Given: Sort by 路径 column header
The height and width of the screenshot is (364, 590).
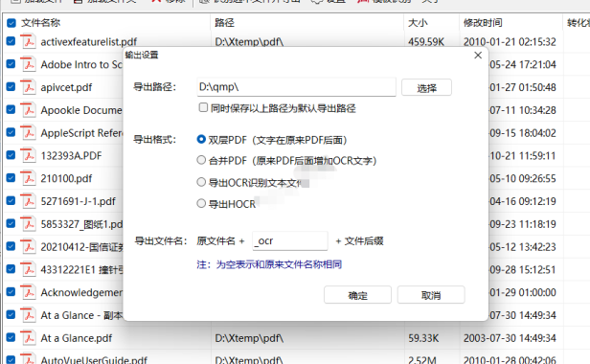Looking at the screenshot, I should [x=224, y=23].
